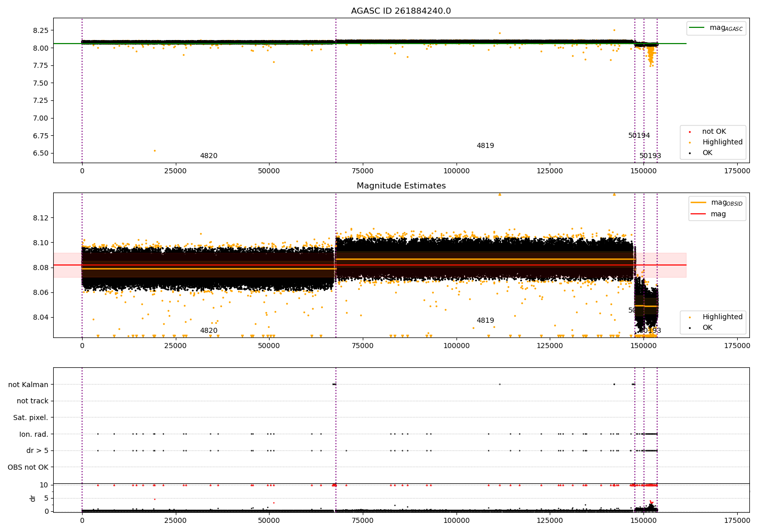760x532 pixels.
Task: Click the 'OBS not OK' row label
Action: tap(28, 467)
